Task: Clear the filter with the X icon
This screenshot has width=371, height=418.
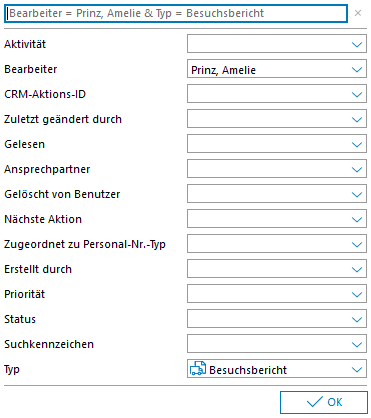Action: click(x=358, y=13)
